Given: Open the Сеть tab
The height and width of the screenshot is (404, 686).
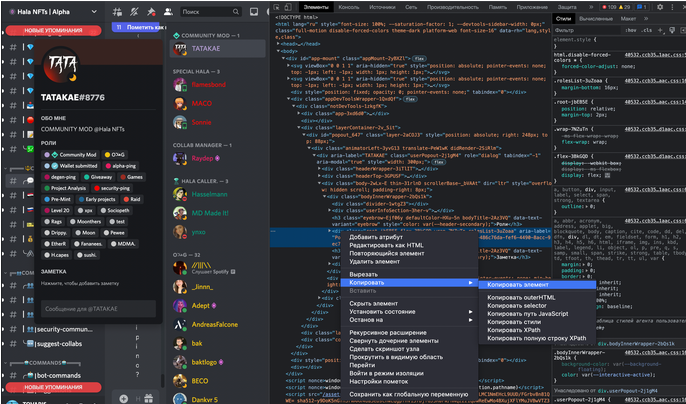Looking at the screenshot, I should coord(411,7).
